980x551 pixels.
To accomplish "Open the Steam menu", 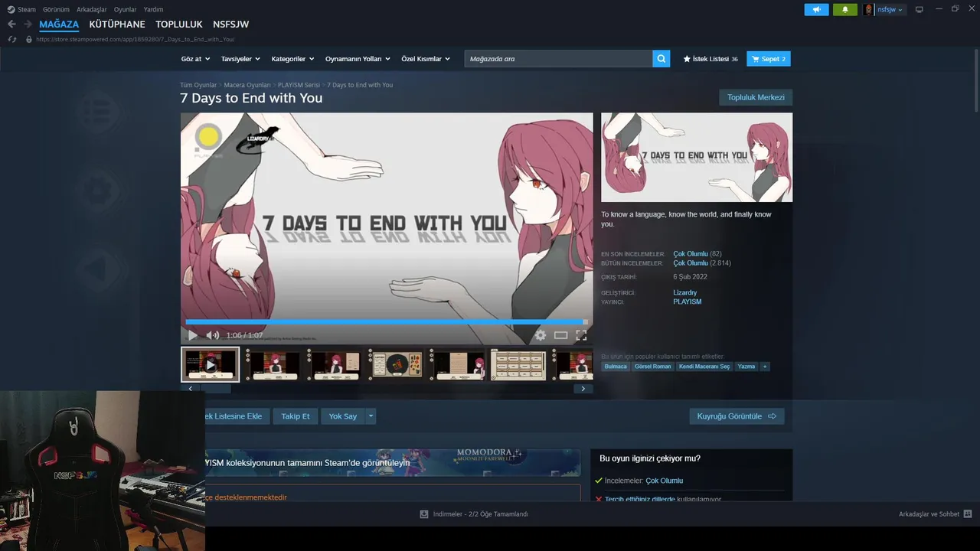I will [27, 9].
